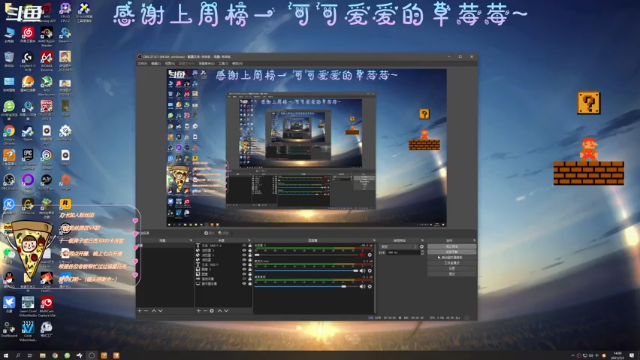Open Epic Games Launcher desktop icon

click(x=28, y=158)
